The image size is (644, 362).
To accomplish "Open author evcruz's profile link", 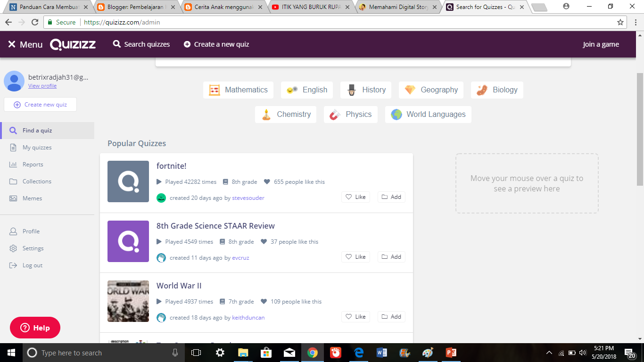I will pyautogui.click(x=240, y=258).
